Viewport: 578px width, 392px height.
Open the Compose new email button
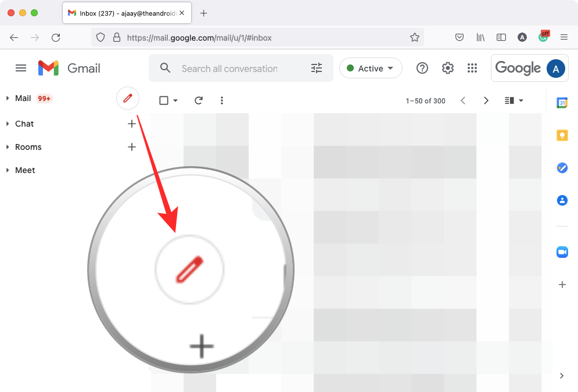128,98
